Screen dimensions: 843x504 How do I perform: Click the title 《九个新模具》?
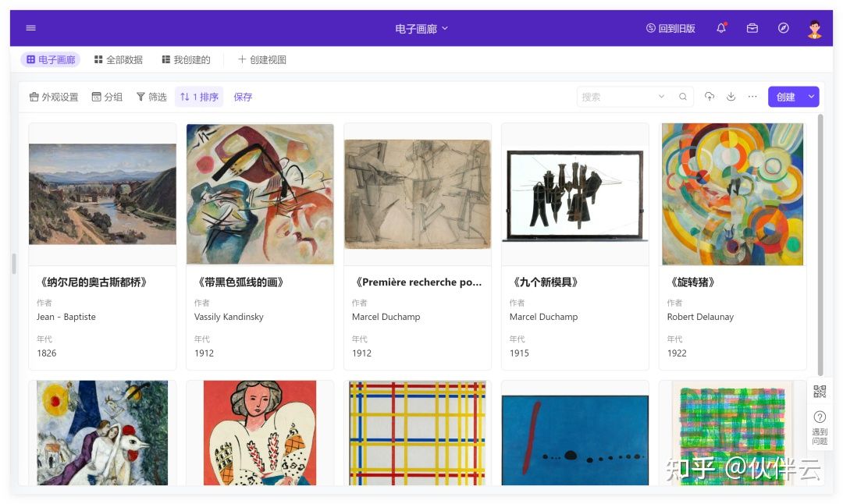[x=546, y=282]
